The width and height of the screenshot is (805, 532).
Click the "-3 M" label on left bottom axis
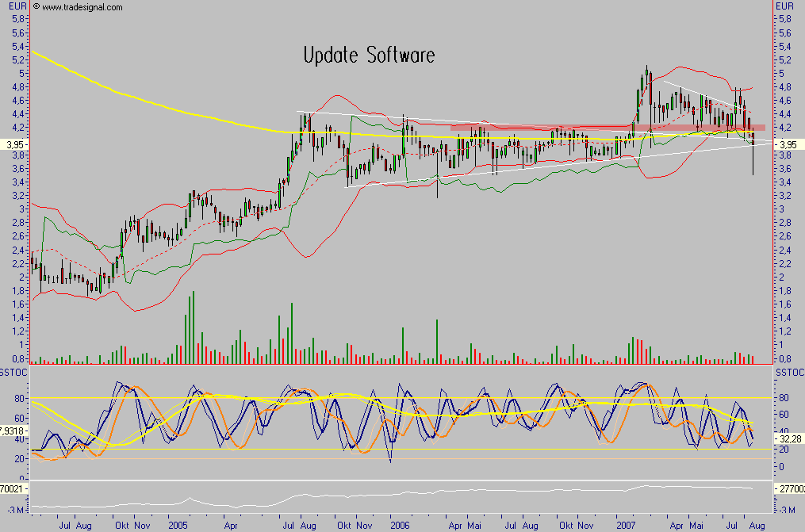pos(14,510)
